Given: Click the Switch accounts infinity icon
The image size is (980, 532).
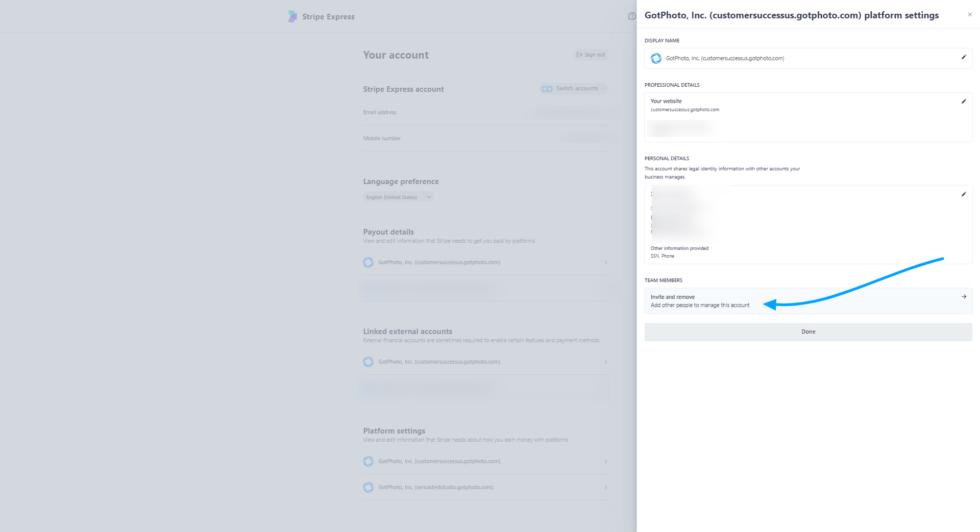Looking at the screenshot, I should 547,89.
